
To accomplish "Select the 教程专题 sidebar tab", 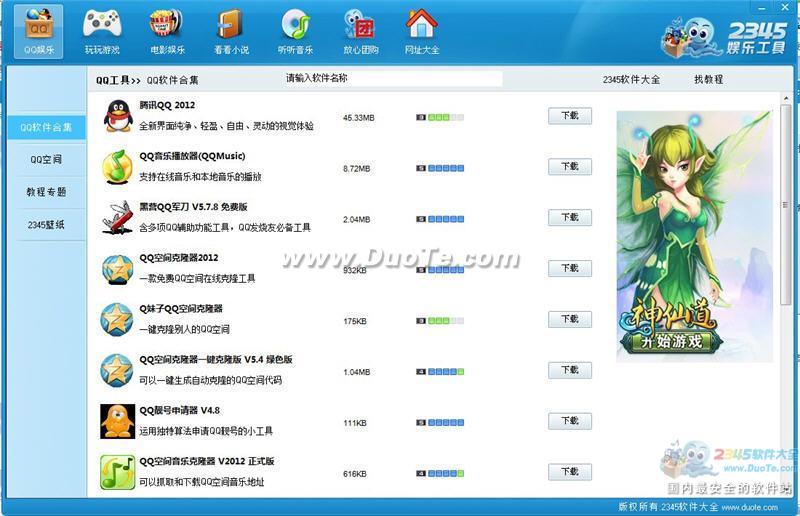I will tap(46, 192).
